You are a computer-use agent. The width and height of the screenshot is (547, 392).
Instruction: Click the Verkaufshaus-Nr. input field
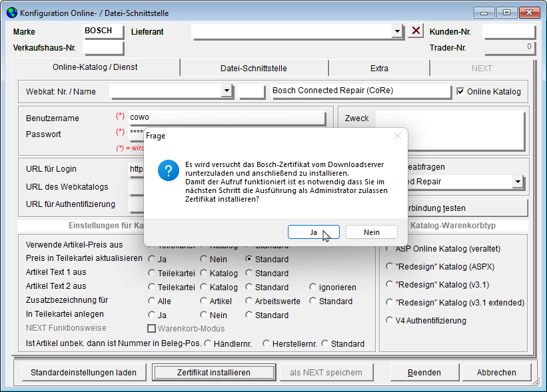pyautogui.click(x=103, y=48)
